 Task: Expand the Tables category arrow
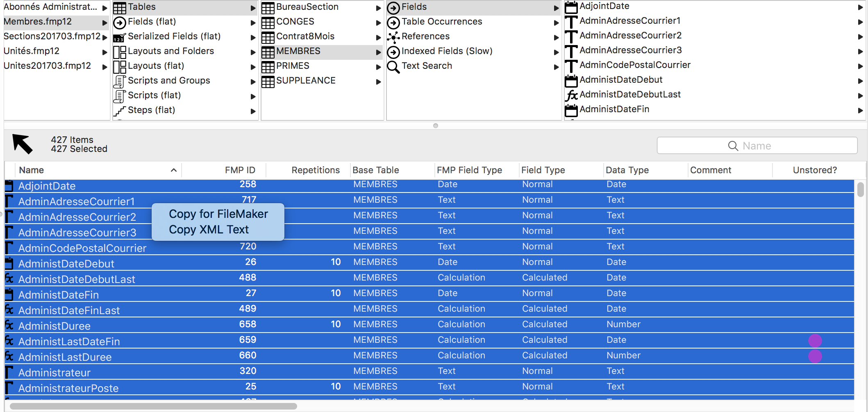coord(253,8)
